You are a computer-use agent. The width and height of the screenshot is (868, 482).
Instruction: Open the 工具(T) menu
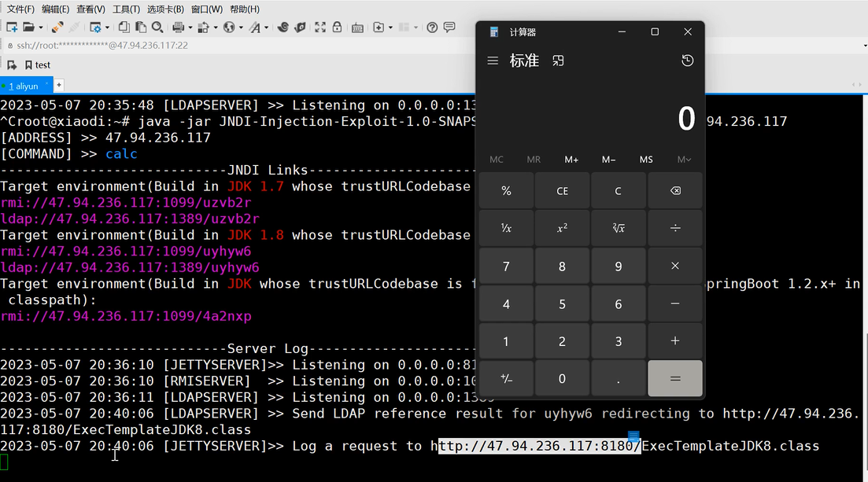click(126, 9)
